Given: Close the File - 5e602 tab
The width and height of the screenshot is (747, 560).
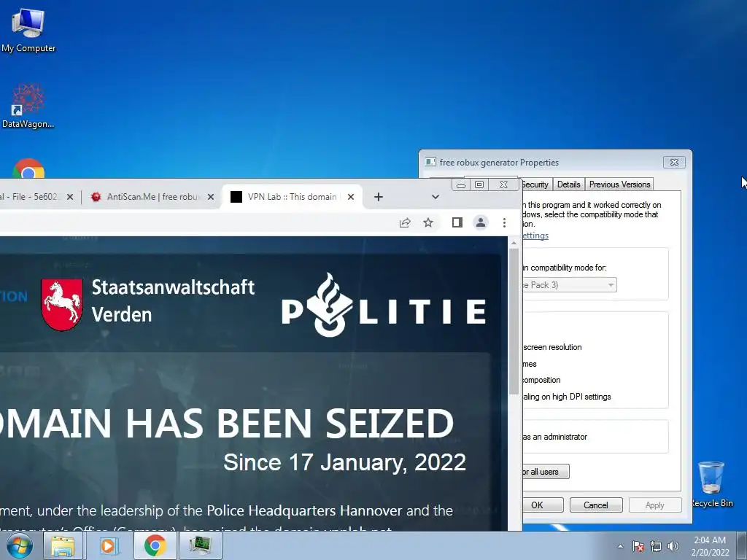Looking at the screenshot, I should [69, 197].
